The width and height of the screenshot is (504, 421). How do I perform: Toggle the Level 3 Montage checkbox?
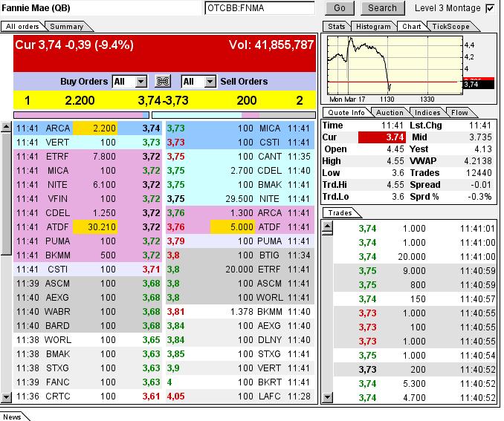(490, 8)
